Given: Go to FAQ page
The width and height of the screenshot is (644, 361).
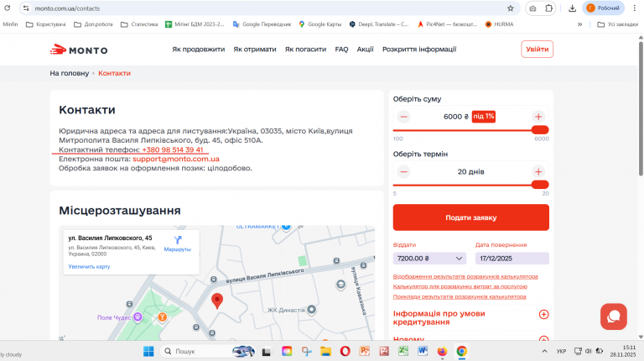Looking at the screenshot, I should (x=341, y=50).
